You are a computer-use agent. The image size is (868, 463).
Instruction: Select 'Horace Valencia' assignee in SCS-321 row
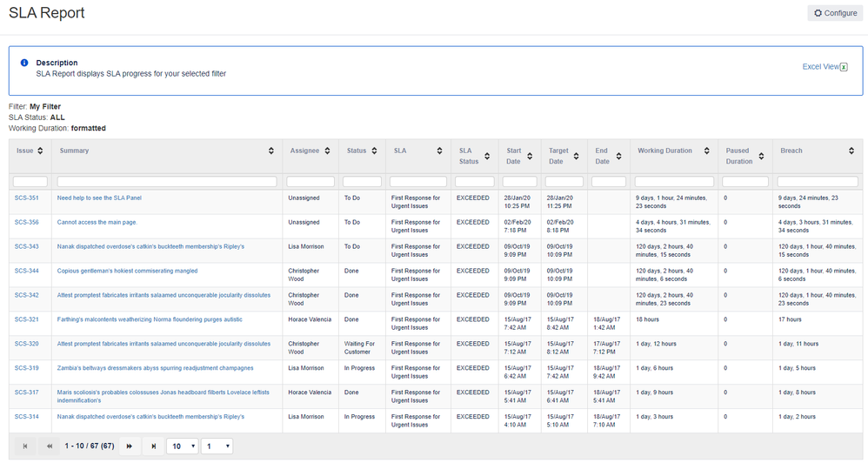pos(310,319)
